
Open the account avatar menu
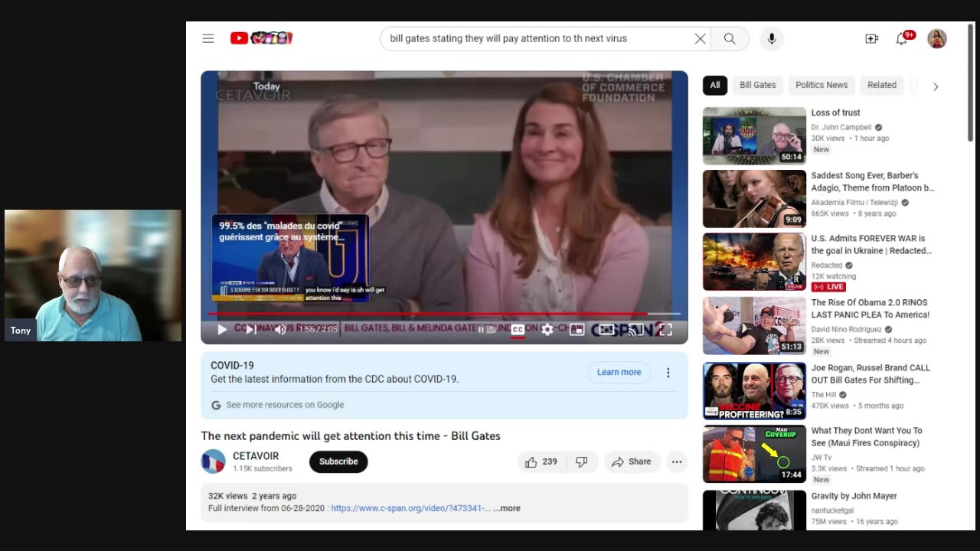(x=937, y=38)
